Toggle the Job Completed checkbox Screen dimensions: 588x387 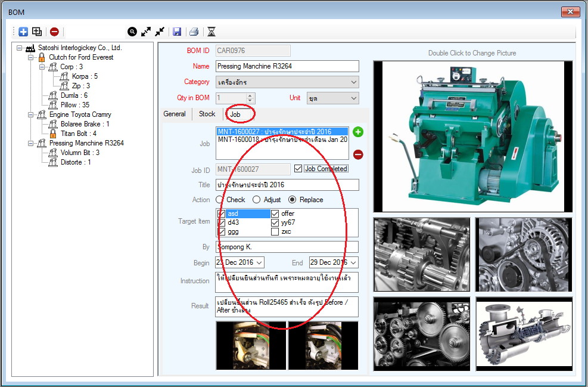pyautogui.click(x=298, y=169)
